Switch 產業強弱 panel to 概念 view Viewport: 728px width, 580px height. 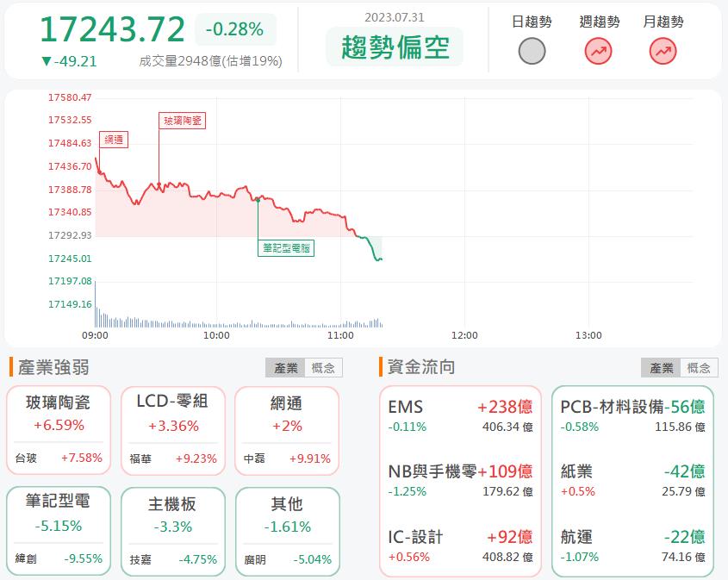tap(325, 366)
